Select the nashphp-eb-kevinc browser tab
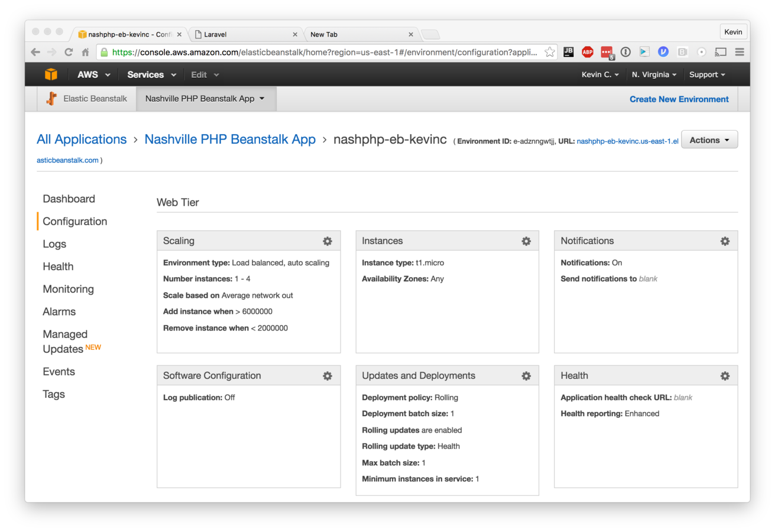 (129, 34)
